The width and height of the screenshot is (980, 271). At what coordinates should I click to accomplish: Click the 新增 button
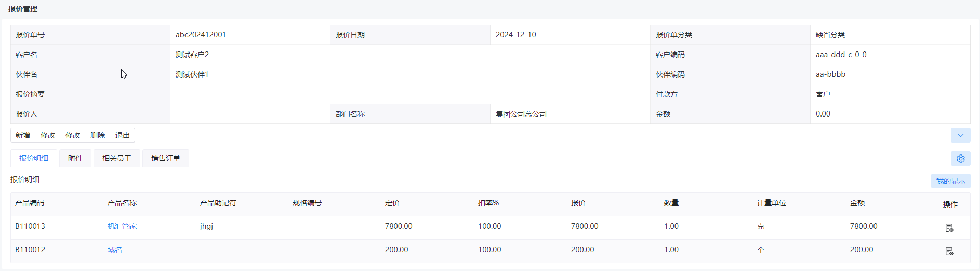23,135
